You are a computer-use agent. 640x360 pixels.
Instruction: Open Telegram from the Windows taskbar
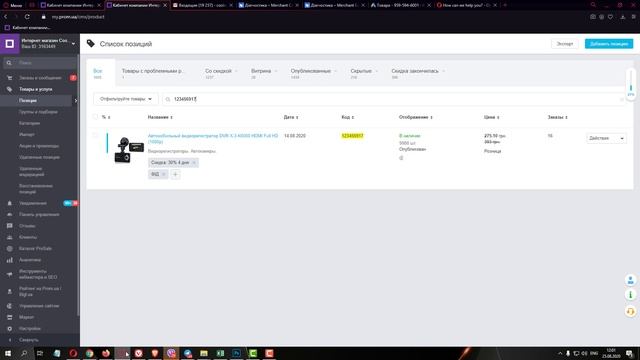coord(187,353)
